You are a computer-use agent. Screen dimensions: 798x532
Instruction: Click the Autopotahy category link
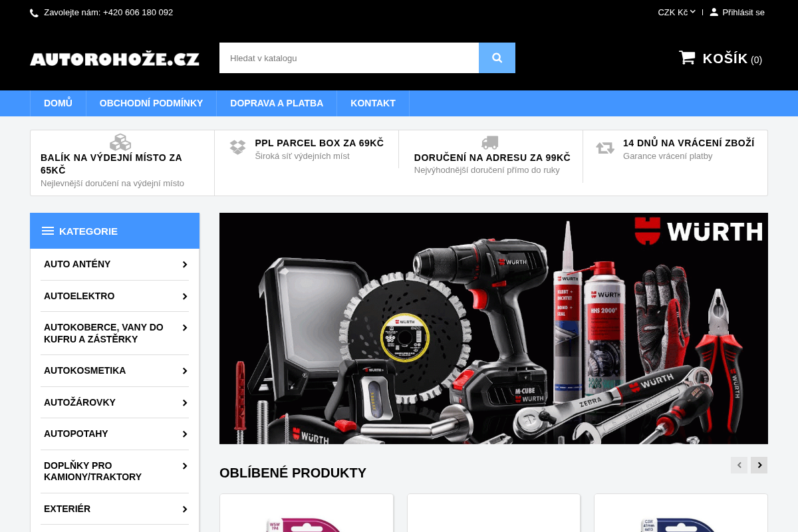76,434
